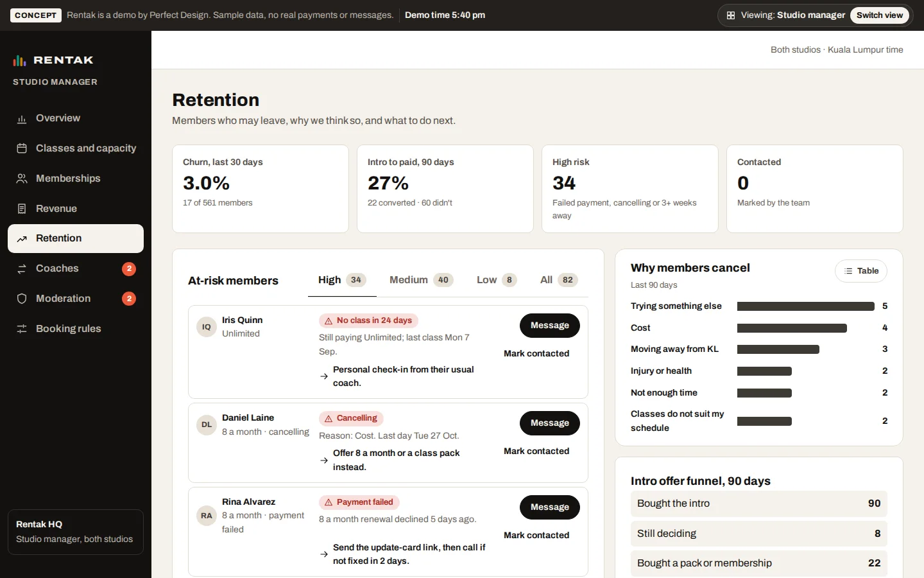
Task: Message Daniel Laine
Action: pyautogui.click(x=550, y=423)
